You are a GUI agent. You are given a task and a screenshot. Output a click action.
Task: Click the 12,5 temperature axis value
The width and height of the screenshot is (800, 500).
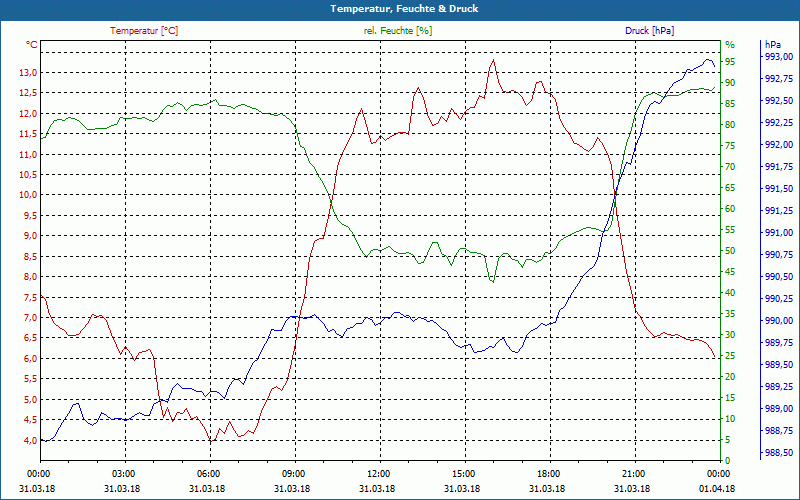pyautogui.click(x=28, y=93)
